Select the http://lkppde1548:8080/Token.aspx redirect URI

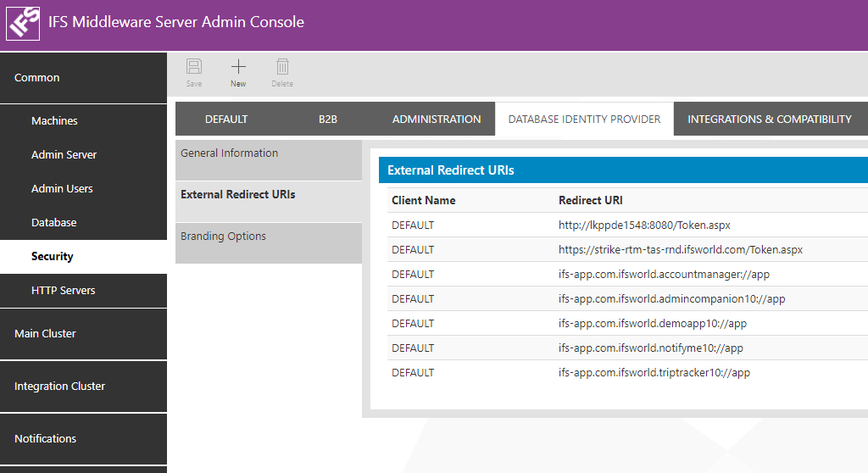click(x=644, y=225)
